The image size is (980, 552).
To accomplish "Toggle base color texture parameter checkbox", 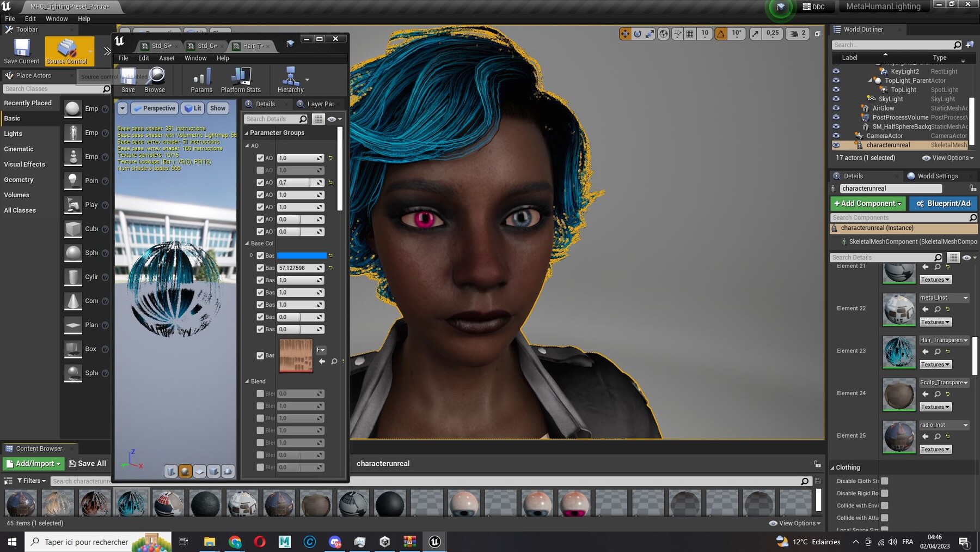I will (x=260, y=356).
